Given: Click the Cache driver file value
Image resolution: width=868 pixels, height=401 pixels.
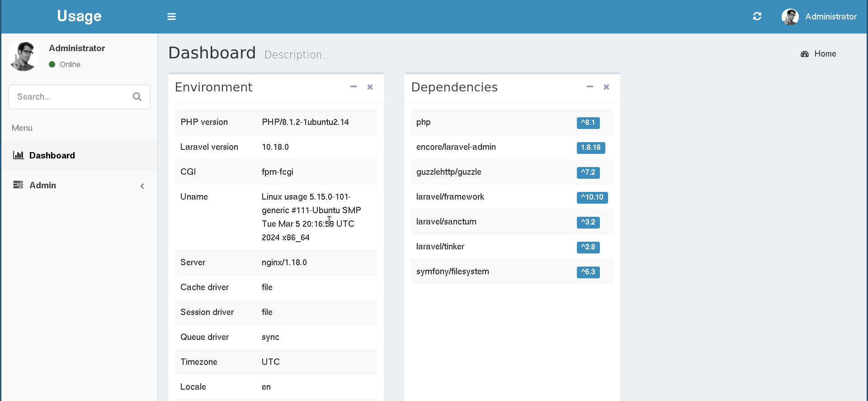Looking at the screenshot, I should tap(267, 287).
